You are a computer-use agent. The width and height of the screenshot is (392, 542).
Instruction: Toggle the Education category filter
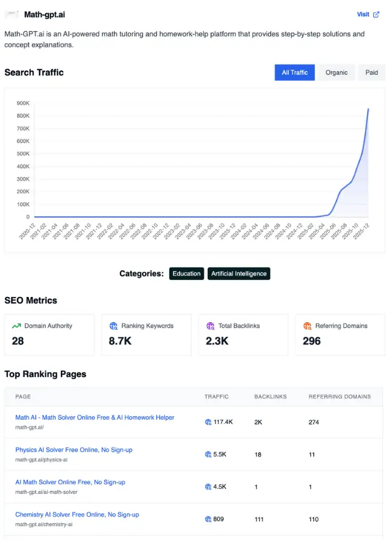pos(186,273)
